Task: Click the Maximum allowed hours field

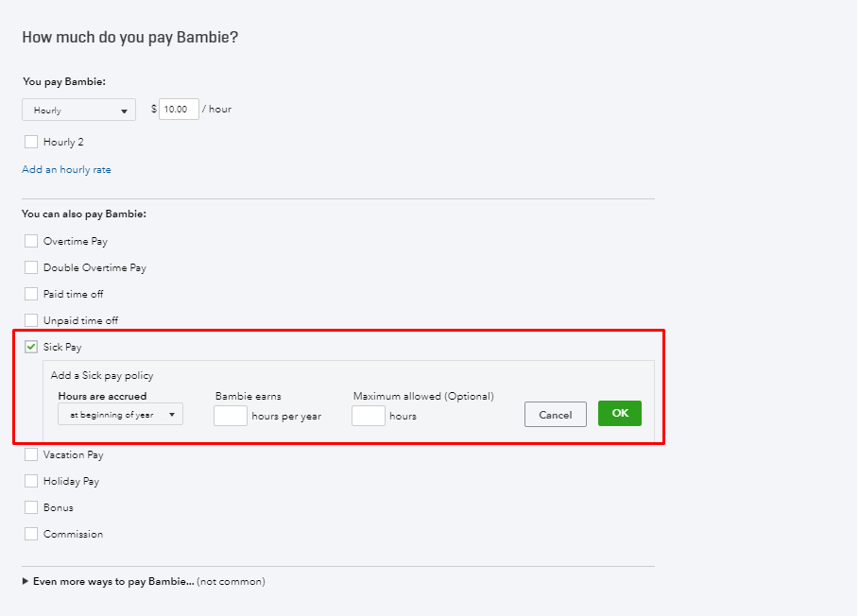Action: coord(368,415)
